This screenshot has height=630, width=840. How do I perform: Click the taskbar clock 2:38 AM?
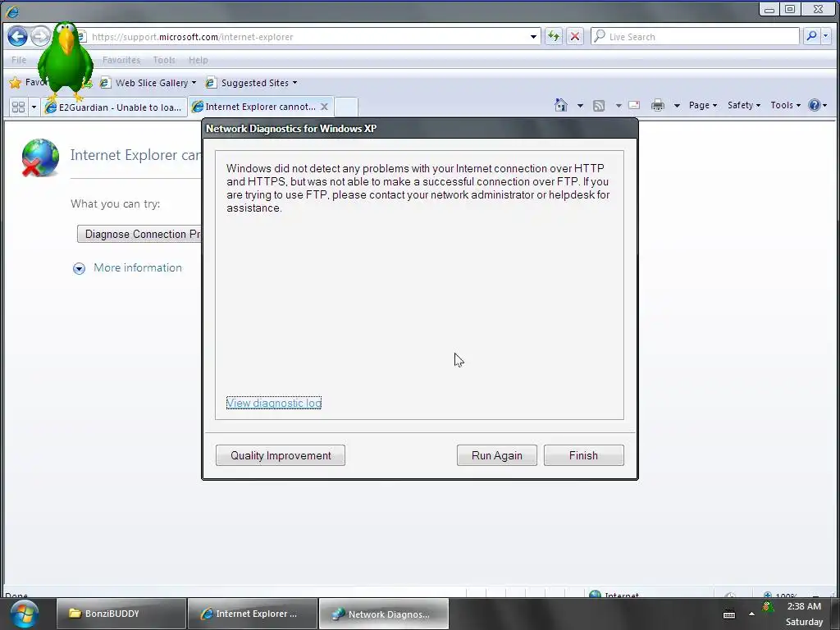tap(804, 607)
